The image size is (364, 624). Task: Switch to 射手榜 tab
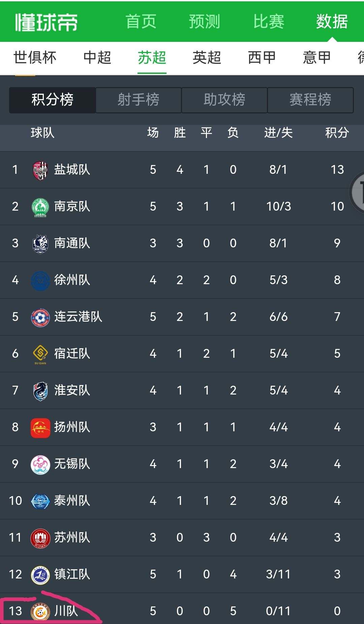pyautogui.click(x=138, y=100)
